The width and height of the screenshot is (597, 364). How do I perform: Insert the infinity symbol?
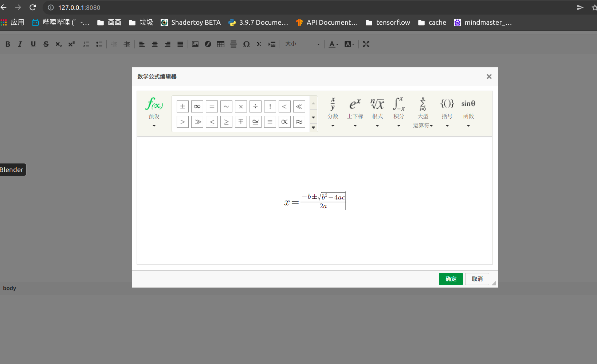coord(197,107)
